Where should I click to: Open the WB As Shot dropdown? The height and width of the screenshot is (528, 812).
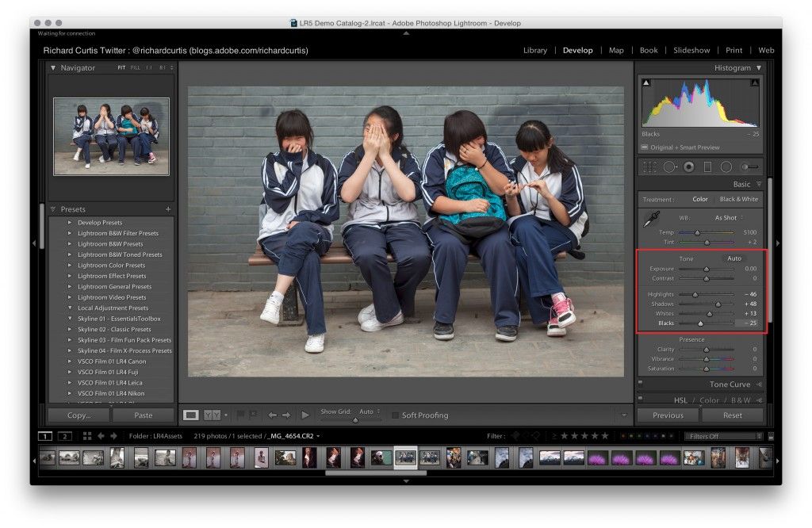click(x=728, y=217)
